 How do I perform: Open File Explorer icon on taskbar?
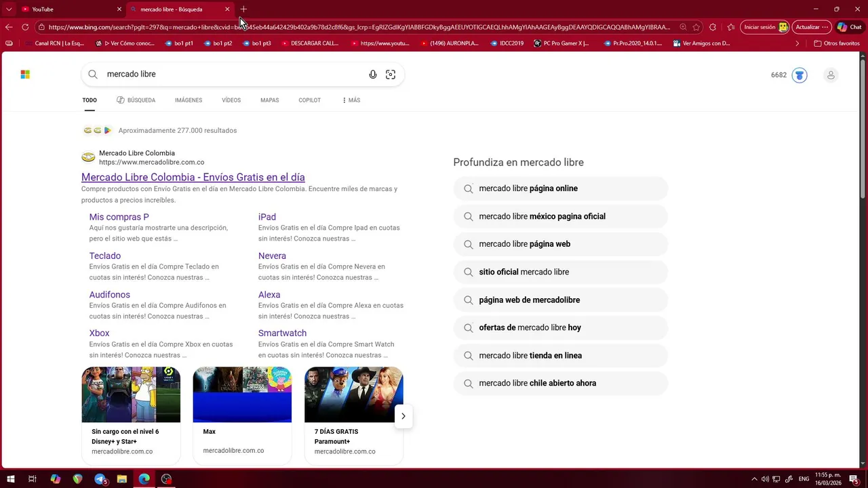pos(122,479)
